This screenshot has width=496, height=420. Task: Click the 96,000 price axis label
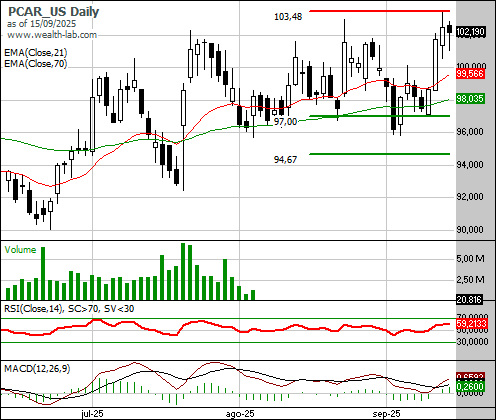pyautogui.click(x=470, y=132)
